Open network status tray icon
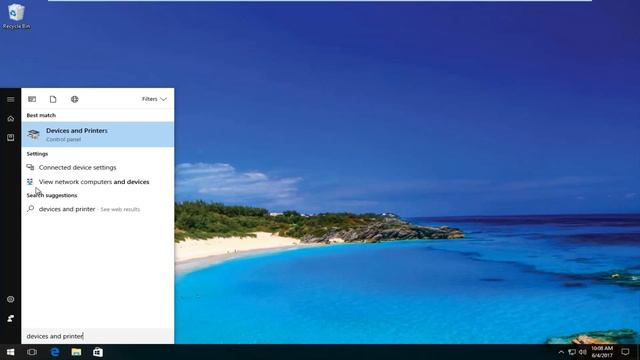 tap(572, 352)
